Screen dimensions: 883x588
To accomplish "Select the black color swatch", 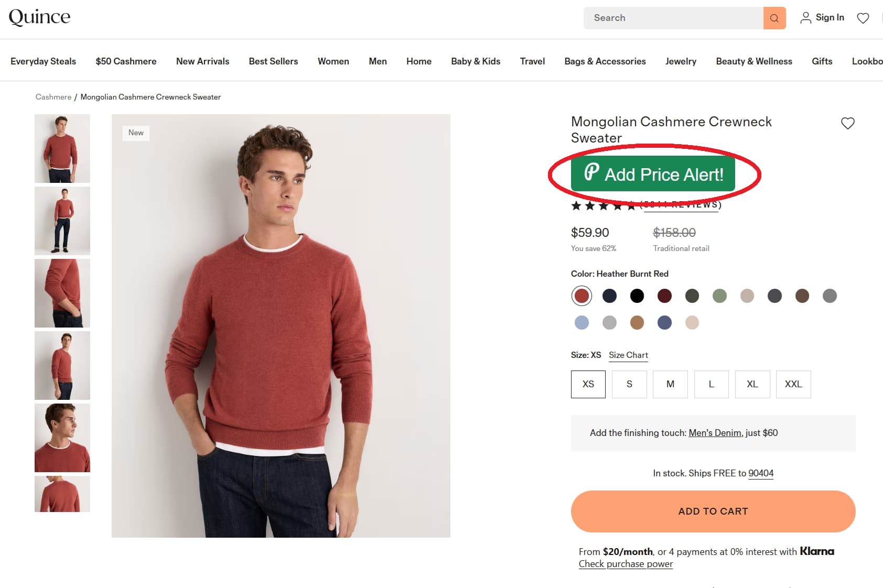I will (x=637, y=296).
